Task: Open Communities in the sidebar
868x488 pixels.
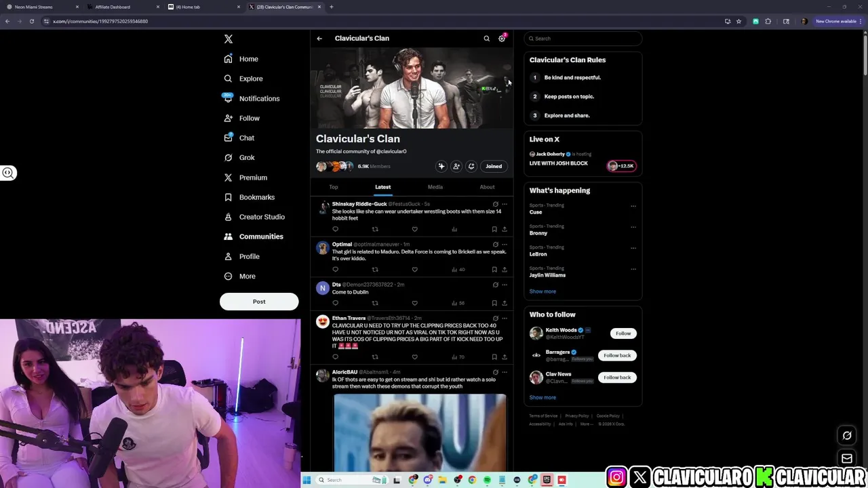Action: coord(254,237)
